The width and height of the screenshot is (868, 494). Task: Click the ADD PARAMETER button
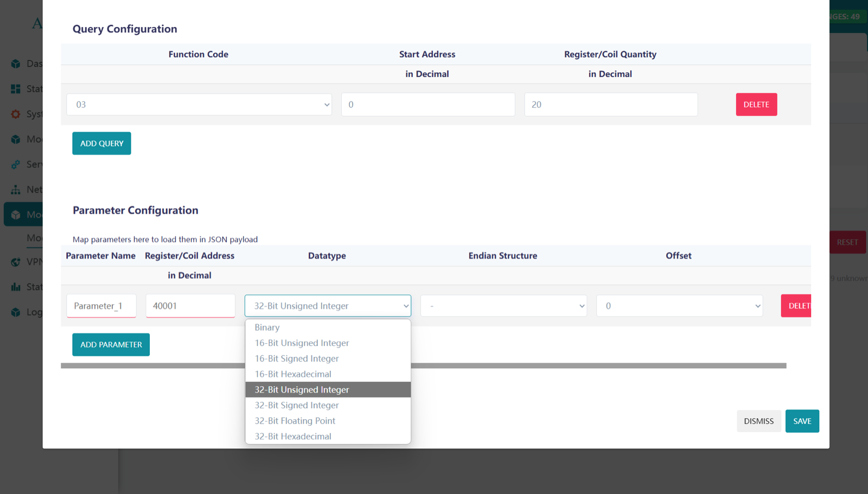click(111, 344)
